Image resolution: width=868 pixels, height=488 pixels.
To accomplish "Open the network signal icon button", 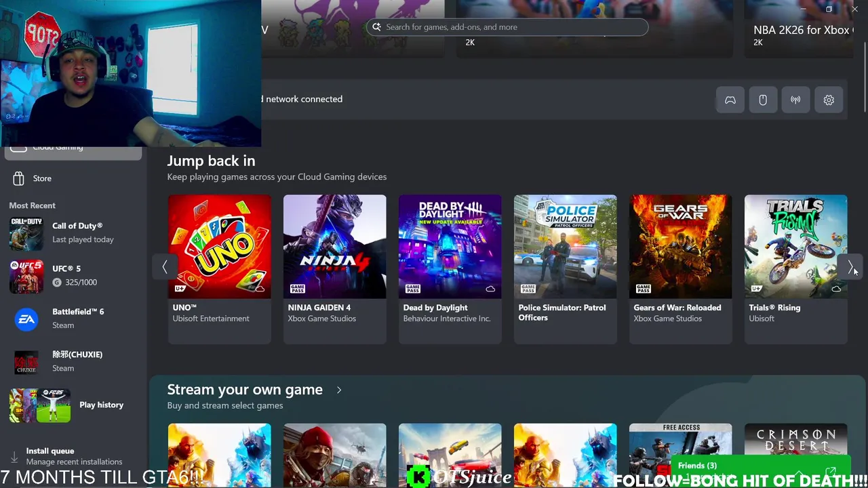I will [795, 100].
